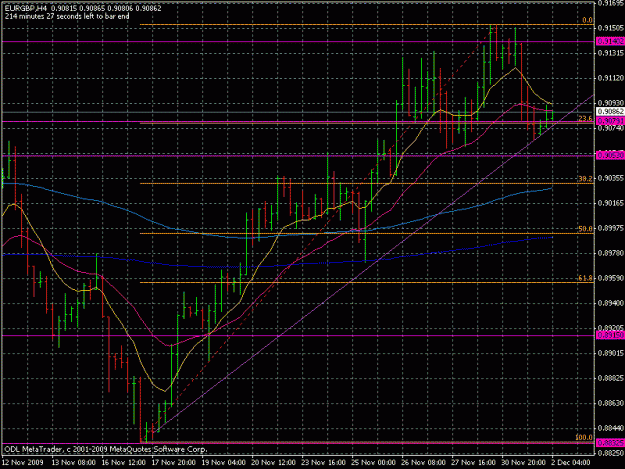Select the Fibonacci 100.0 level label
This screenshot has height=469, width=625.
pos(584,437)
